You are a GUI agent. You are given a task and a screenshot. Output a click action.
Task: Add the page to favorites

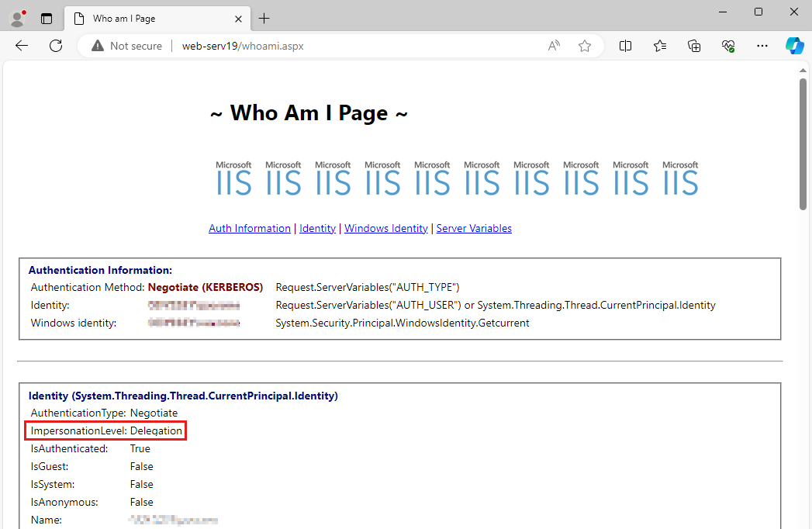point(585,46)
